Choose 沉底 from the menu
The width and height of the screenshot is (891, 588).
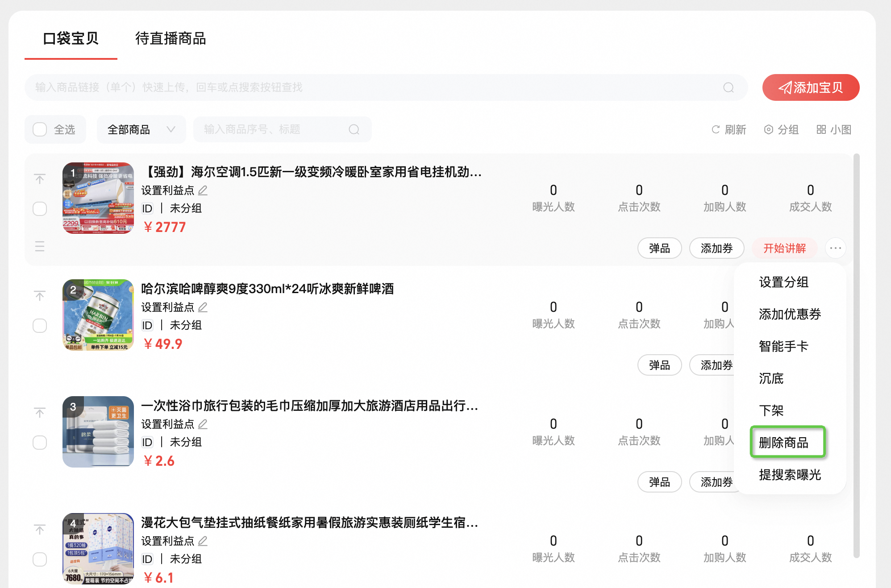pos(771,378)
